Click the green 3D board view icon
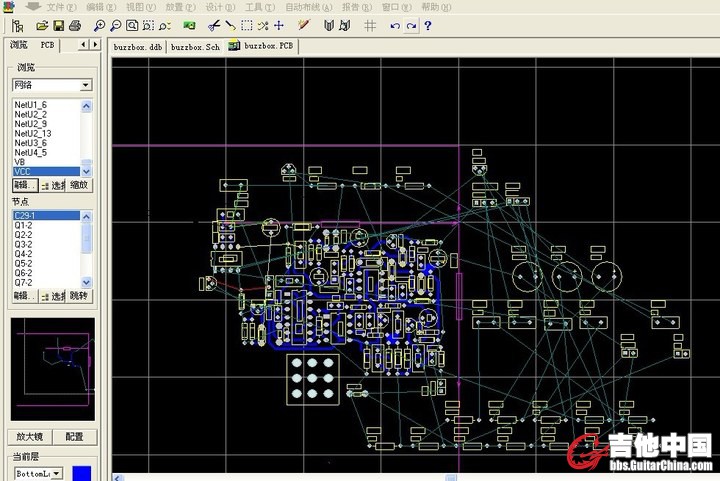 coord(189,26)
